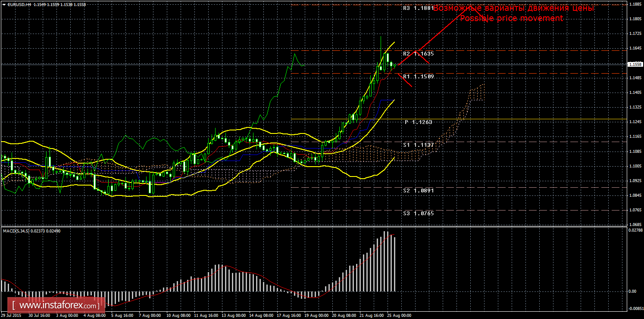Screen dimensions: 644x319
Task: Click the triangle arrow beside EURUSD,H4 title
Action: click(x=4, y=4)
